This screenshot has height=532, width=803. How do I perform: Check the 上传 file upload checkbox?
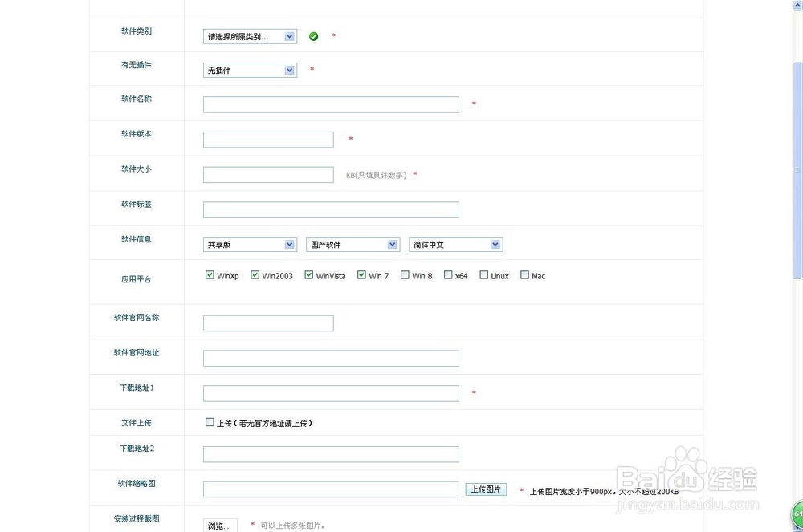tap(210, 422)
